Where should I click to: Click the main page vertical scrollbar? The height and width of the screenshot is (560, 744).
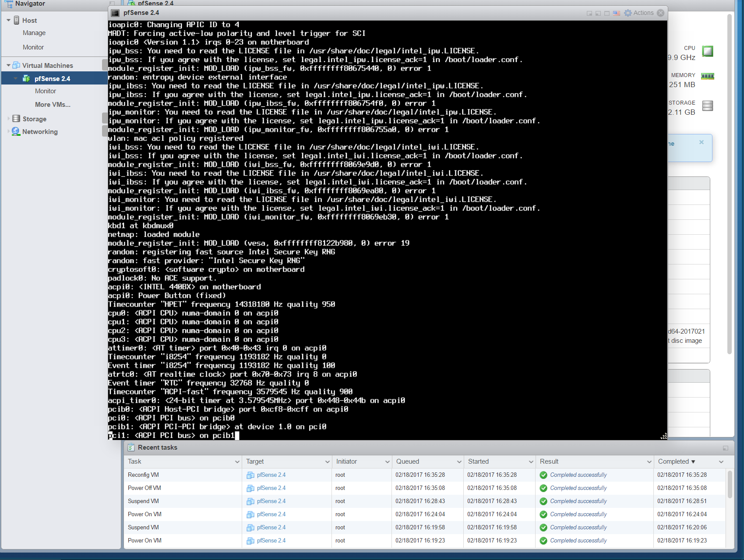coord(730,184)
